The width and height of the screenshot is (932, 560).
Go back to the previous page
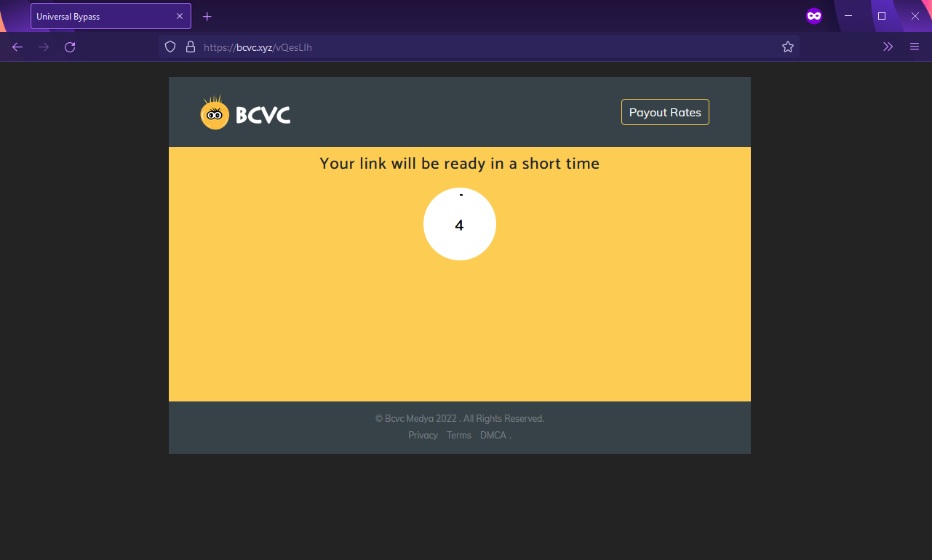(17, 47)
